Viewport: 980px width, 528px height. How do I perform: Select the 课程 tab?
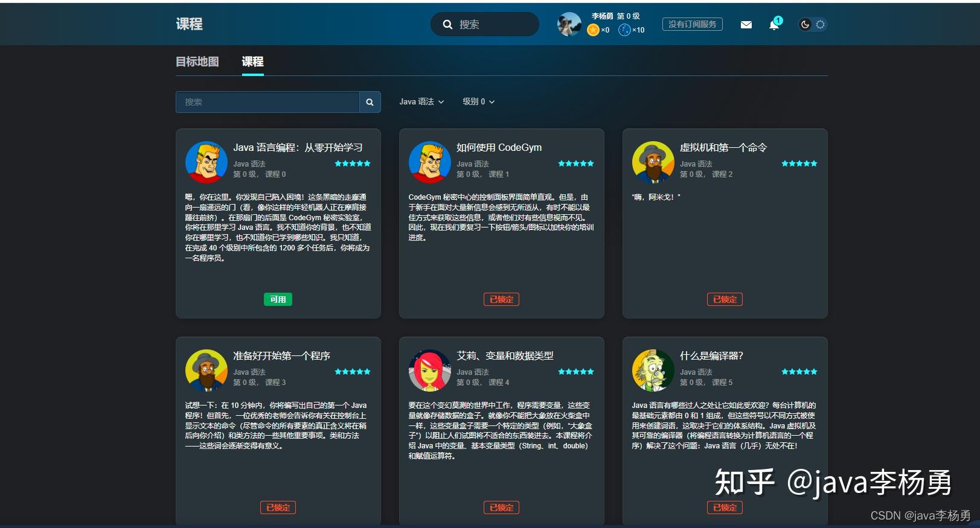coord(252,62)
